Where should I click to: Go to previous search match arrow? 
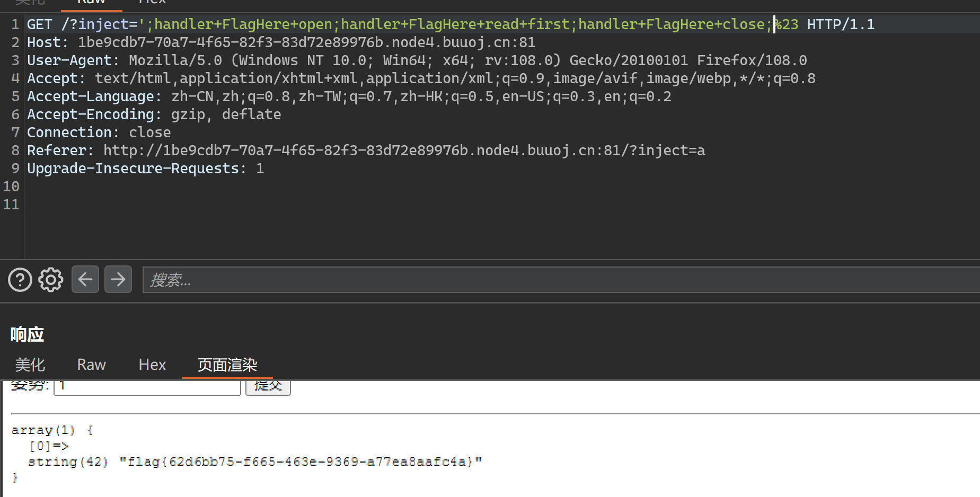click(85, 279)
